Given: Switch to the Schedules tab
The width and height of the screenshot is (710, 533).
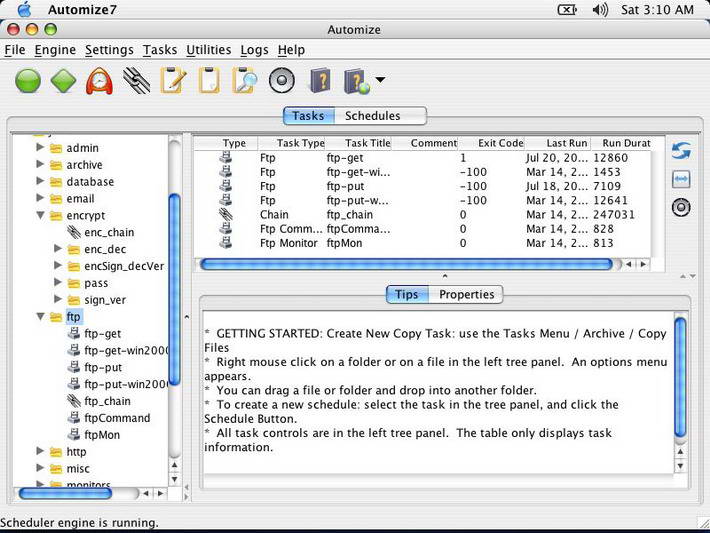Looking at the screenshot, I should coord(372,116).
